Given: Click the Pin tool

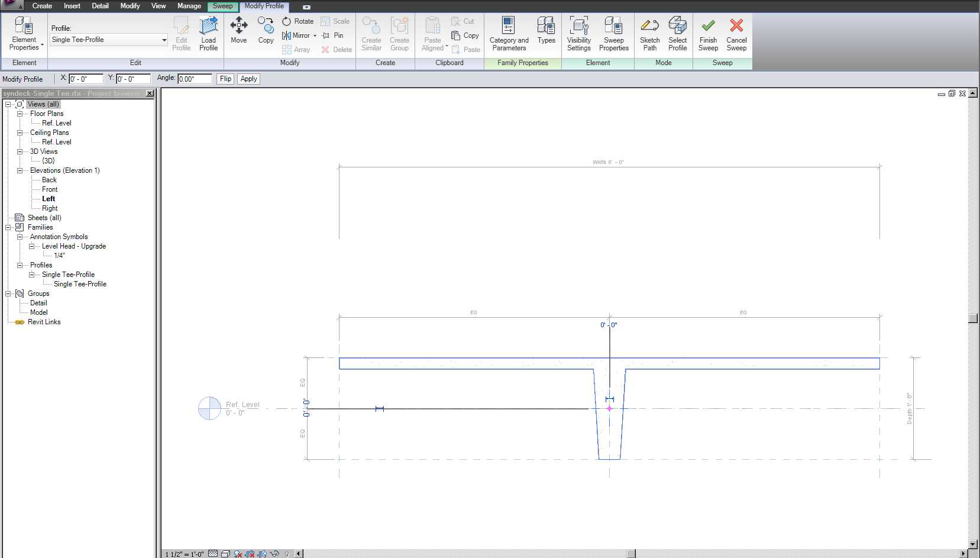Looking at the screenshot, I should coord(332,36).
